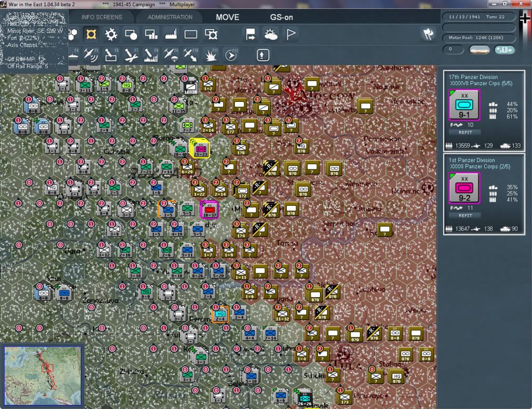The height and width of the screenshot is (409, 532).
Task: Select the F11 explosion battle icon
Action: tap(211, 55)
